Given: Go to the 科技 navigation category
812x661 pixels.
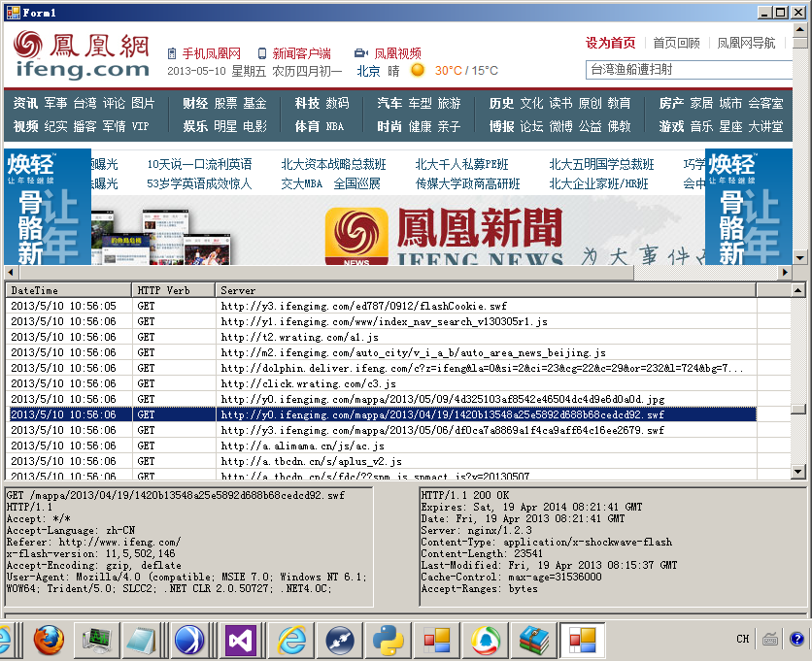Looking at the screenshot, I should pos(307,103).
